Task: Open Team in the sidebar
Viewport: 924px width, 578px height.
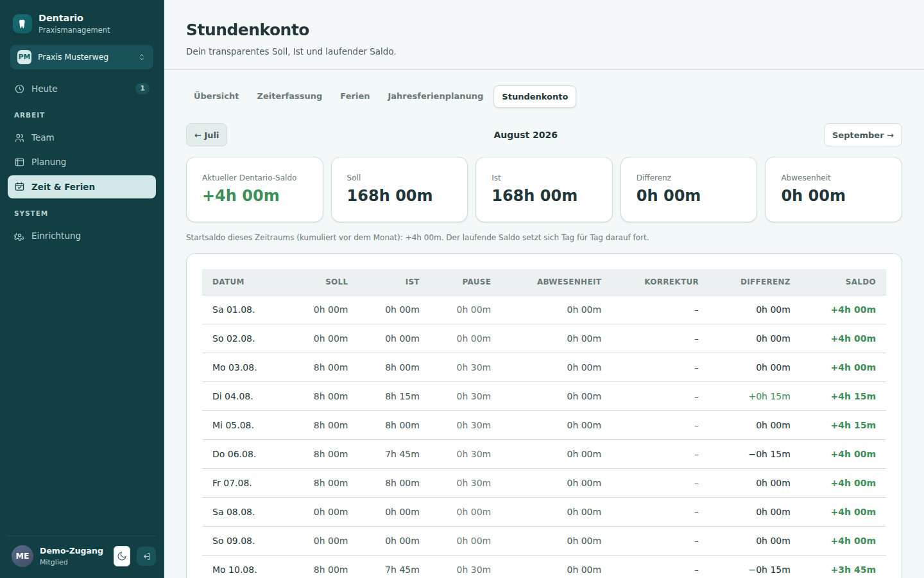Action: 81,137
